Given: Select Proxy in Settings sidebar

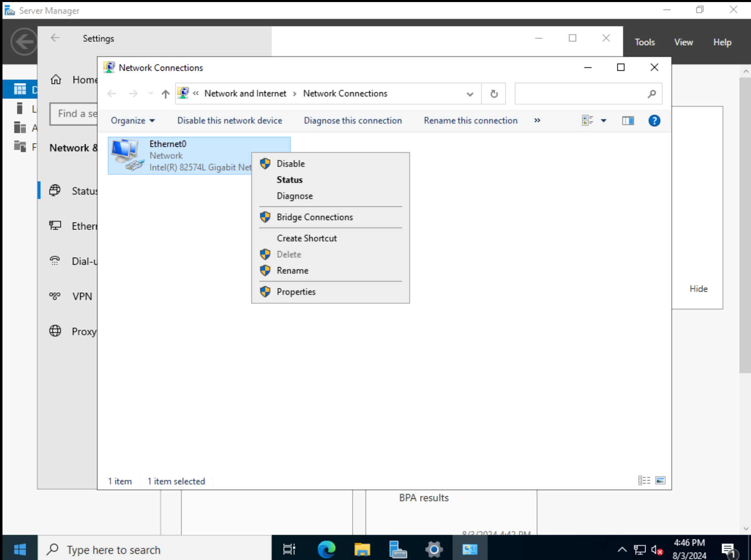Looking at the screenshot, I should pos(73,331).
